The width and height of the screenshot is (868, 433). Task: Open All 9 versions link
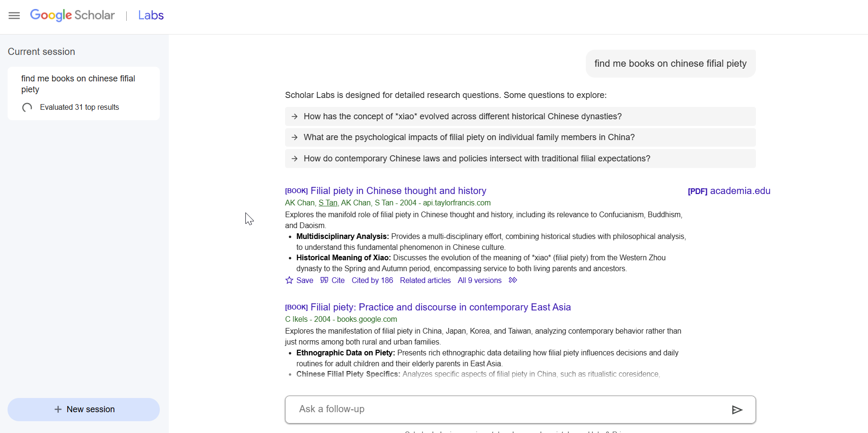click(x=479, y=280)
